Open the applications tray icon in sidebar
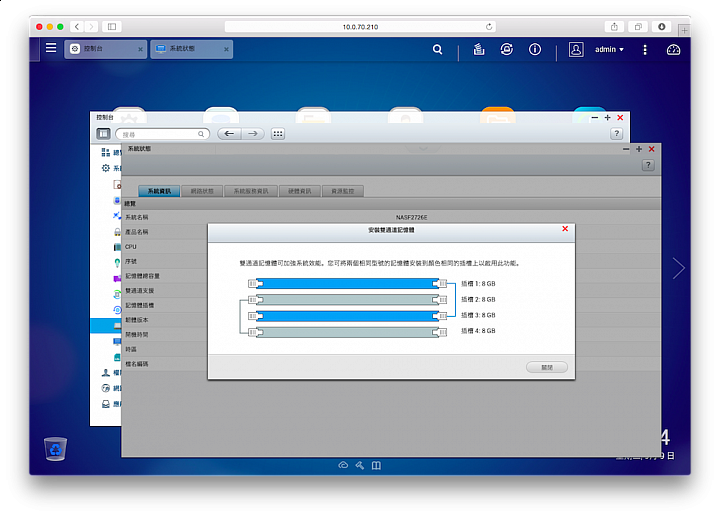This screenshot has width=720, height=518. coord(106,404)
